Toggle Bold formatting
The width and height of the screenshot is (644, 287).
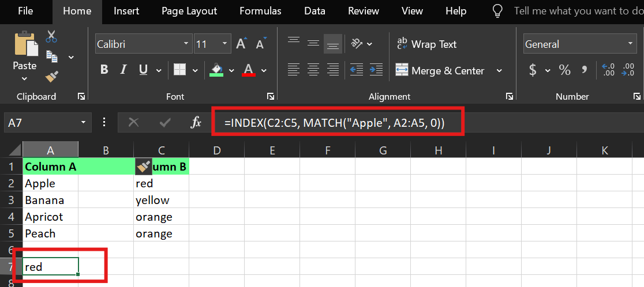pos(104,70)
